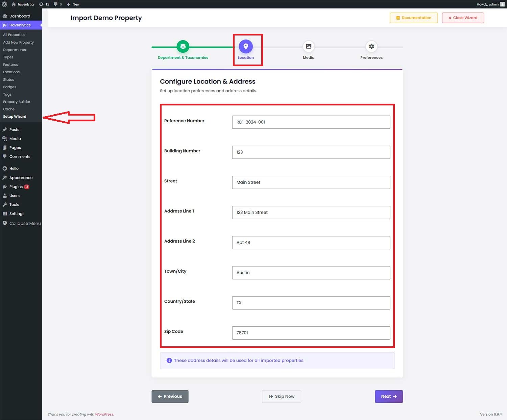Open the Plugins menu item
This screenshot has height=420, width=507.
16,187
